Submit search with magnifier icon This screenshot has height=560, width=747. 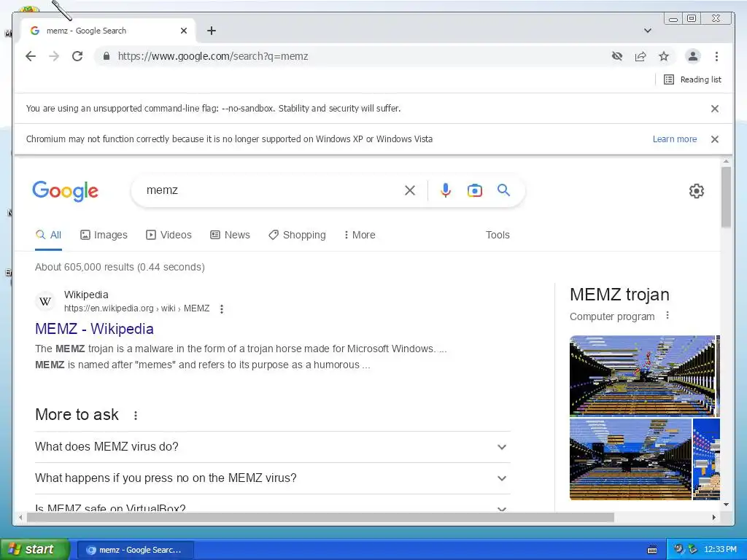(x=503, y=190)
